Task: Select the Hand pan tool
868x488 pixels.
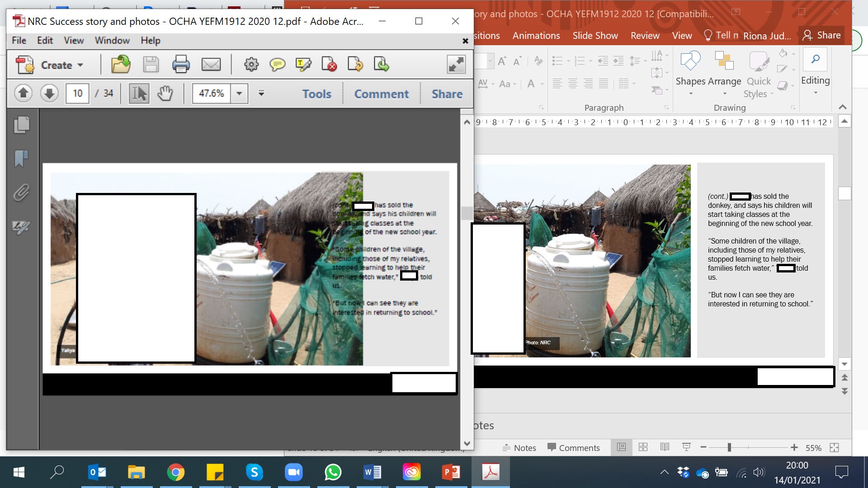Action: coord(165,94)
